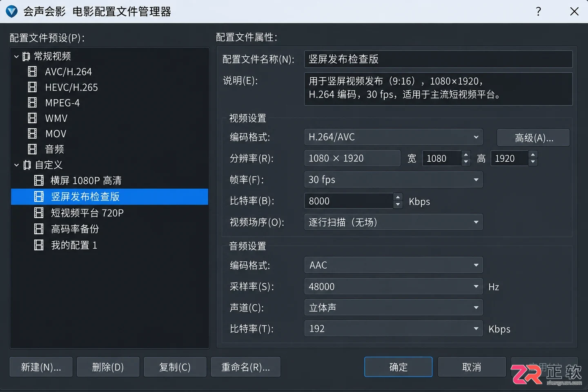Click the film icon beside 短视频平台 720P
The image size is (588, 392).
39,213
